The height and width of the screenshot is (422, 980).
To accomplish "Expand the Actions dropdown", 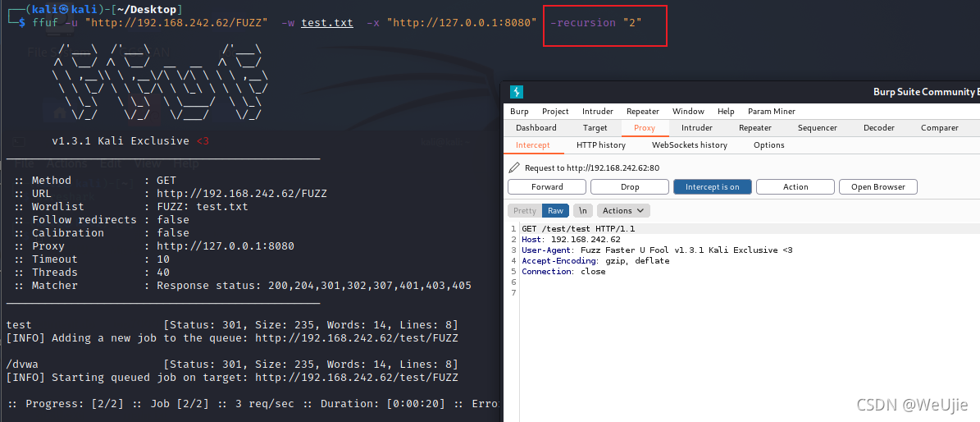I will [x=623, y=210].
